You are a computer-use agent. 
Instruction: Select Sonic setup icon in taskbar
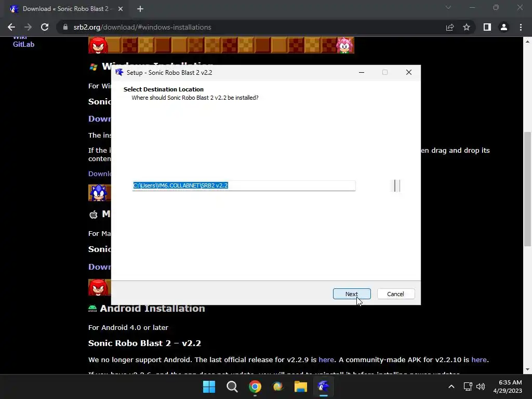[x=323, y=387]
